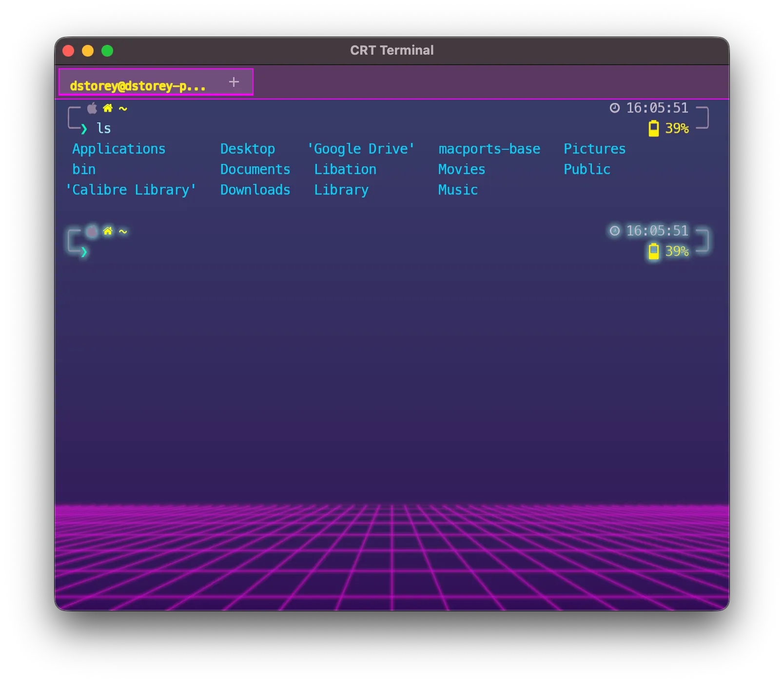
Task: Click the lower 39% battery reading
Action: coord(677,251)
